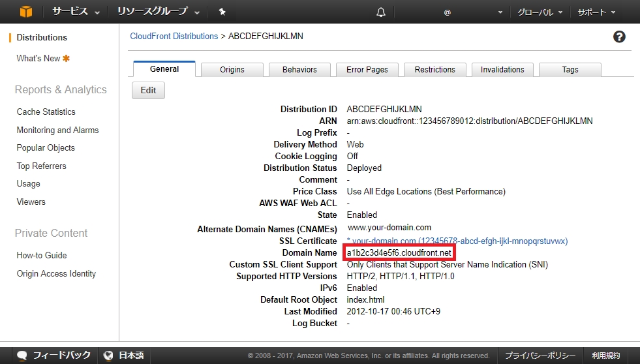
Task: Follow the CloudFront Distributions breadcrumb link
Action: pyautogui.click(x=174, y=37)
